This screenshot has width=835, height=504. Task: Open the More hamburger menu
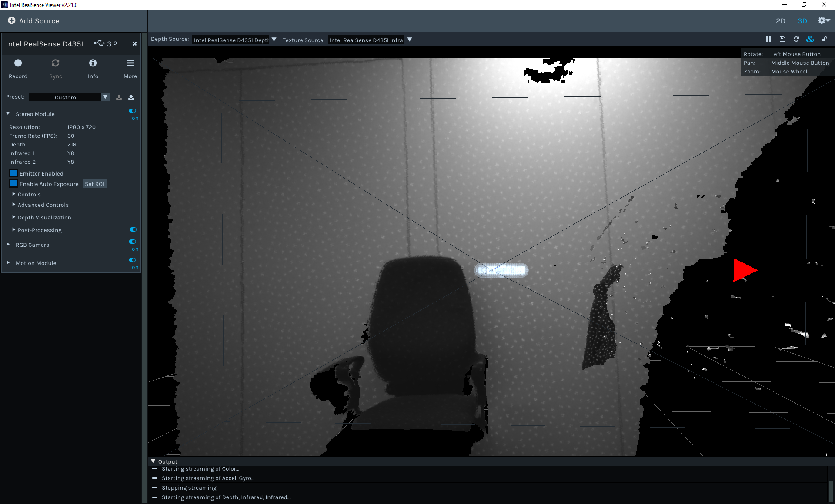(x=130, y=63)
